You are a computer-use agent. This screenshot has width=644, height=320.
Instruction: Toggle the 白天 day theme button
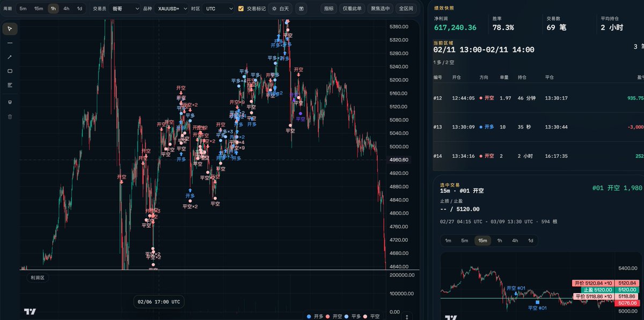click(280, 9)
